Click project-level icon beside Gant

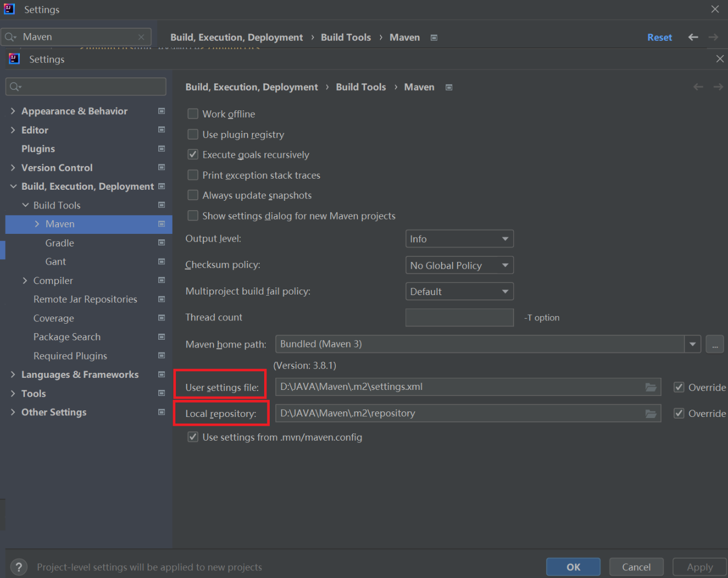pos(162,261)
